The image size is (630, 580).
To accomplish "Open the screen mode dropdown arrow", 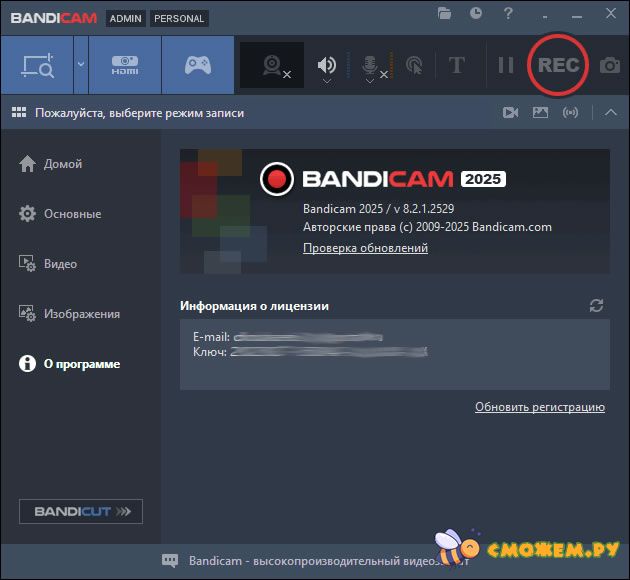I will [x=80, y=65].
